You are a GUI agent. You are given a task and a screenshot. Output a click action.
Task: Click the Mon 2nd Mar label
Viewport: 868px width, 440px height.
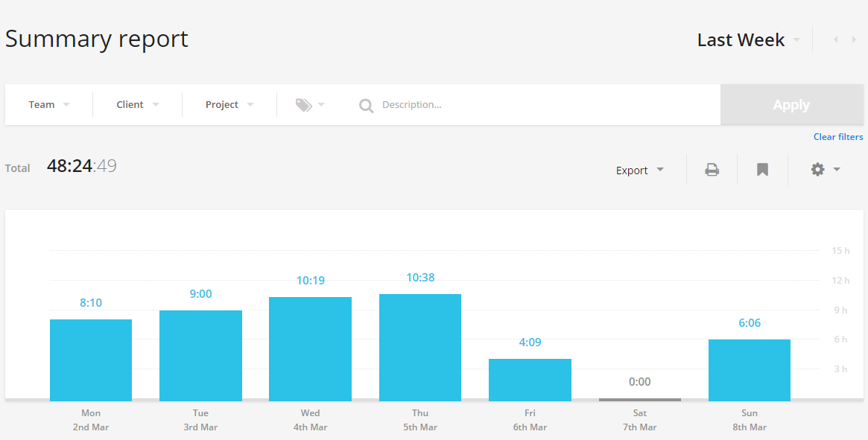point(91,420)
